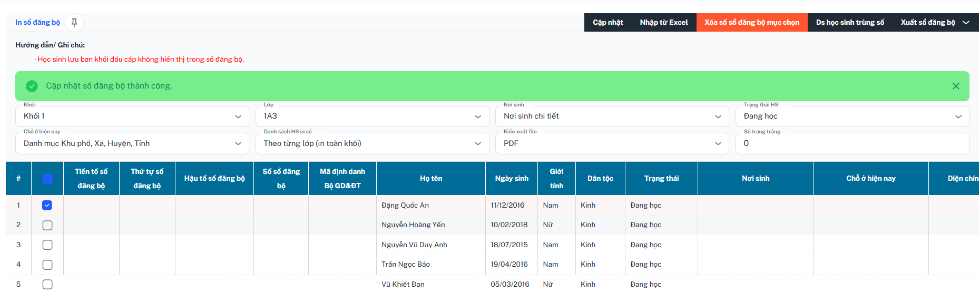Click the Thứ tự sổ đăng bộ header
Screen dimensions: 980x292
[x=147, y=179]
